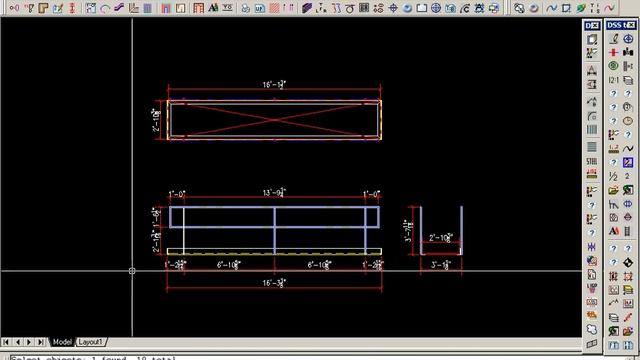The image size is (640, 360).
Task: Click the text style 'A' icon
Action: (x=213, y=7)
